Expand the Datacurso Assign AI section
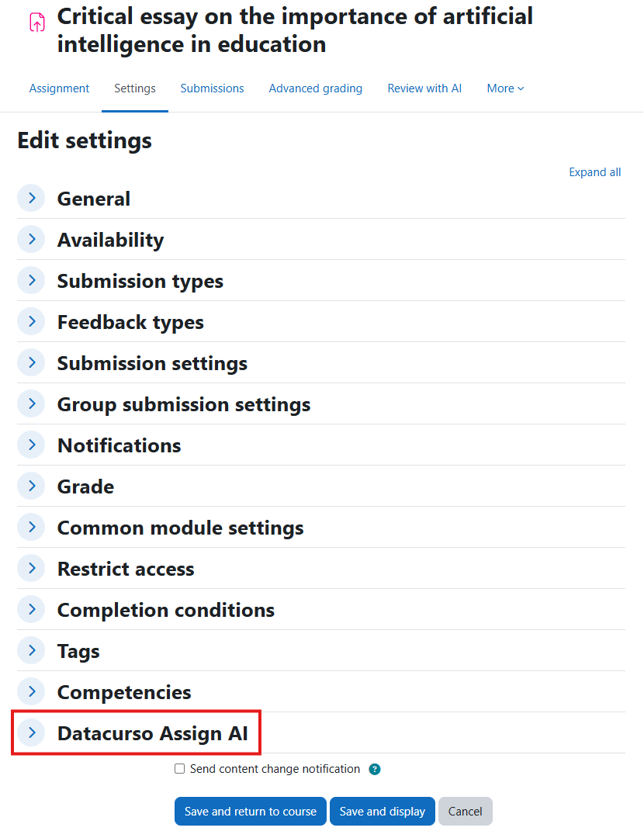This screenshot has height=838, width=644. click(x=30, y=732)
